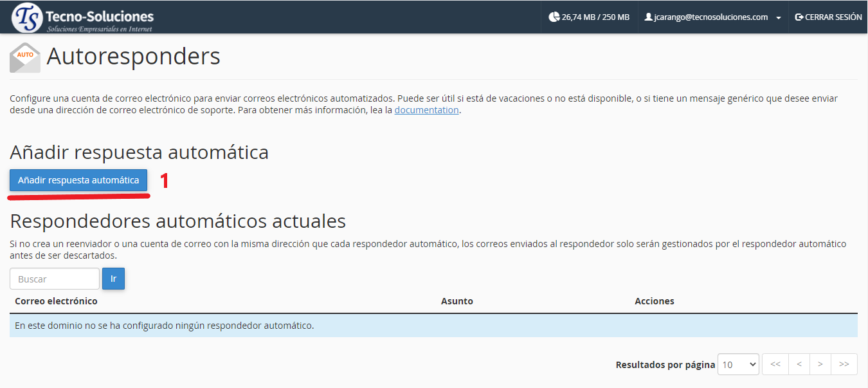Click the Autoresponders page title

(x=134, y=57)
